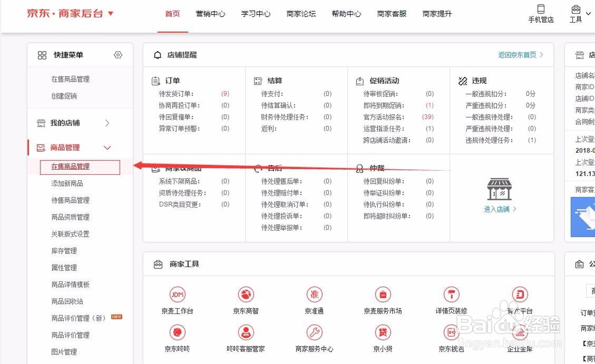
Task: Click 一般违规扣分 row
Action: coord(500,93)
